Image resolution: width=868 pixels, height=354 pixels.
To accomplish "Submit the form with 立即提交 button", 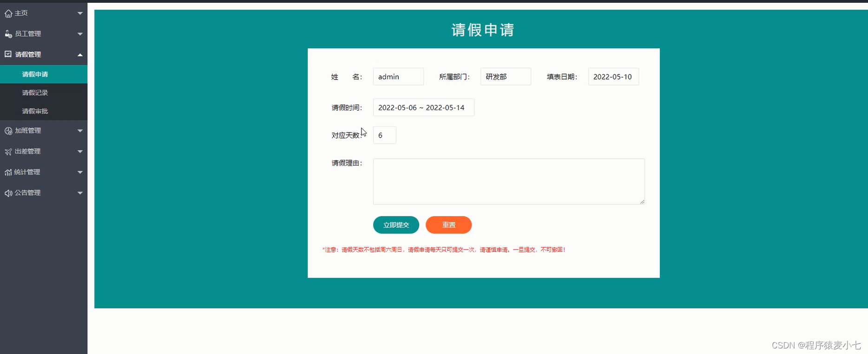I will point(396,225).
